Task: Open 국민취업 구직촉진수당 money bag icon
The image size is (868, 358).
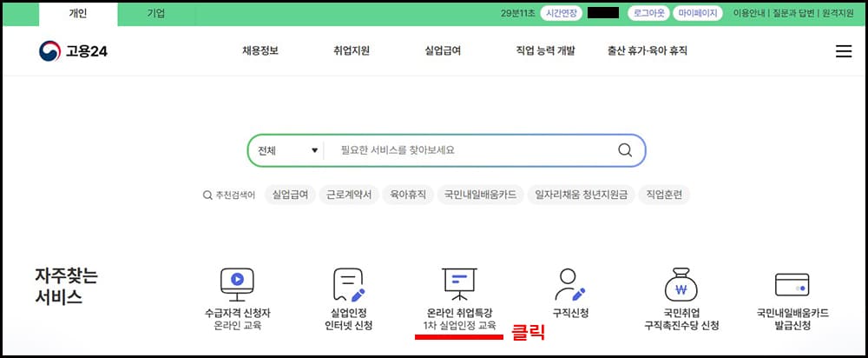Action: tap(681, 284)
